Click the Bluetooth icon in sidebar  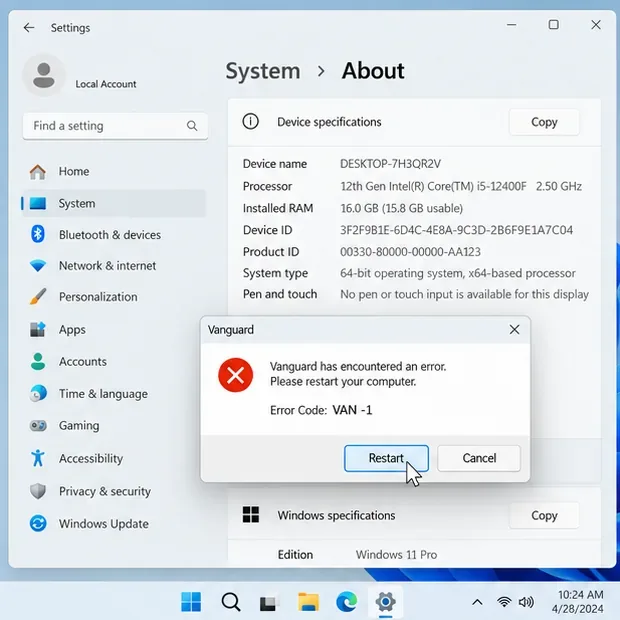tap(38, 234)
